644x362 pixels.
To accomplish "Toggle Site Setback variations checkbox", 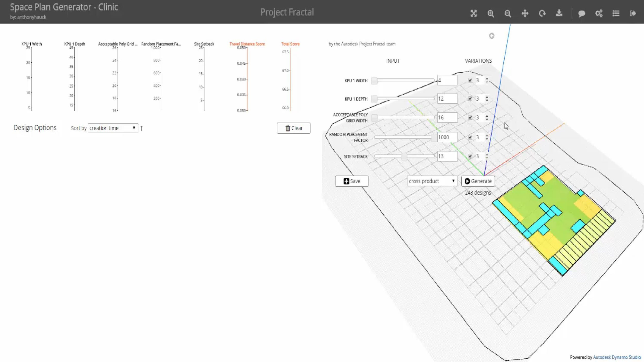I will click(470, 156).
